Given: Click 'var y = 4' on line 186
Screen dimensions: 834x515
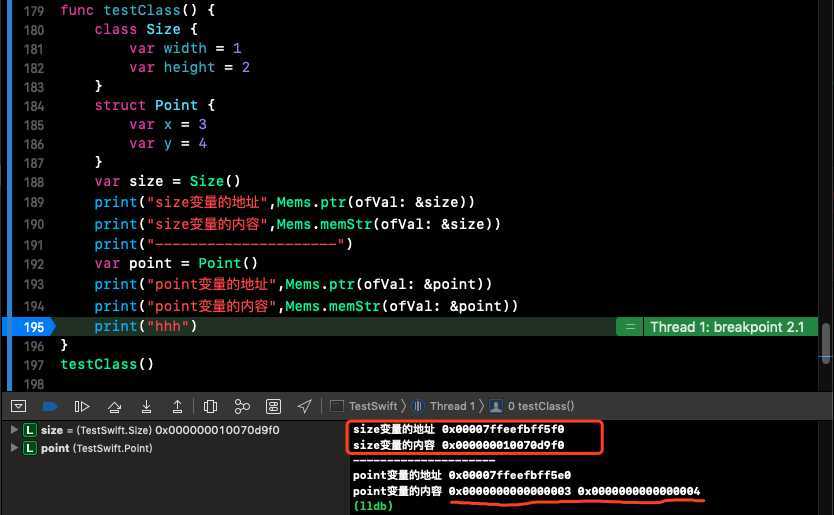Looking at the screenshot, I should (x=168, y=144).
